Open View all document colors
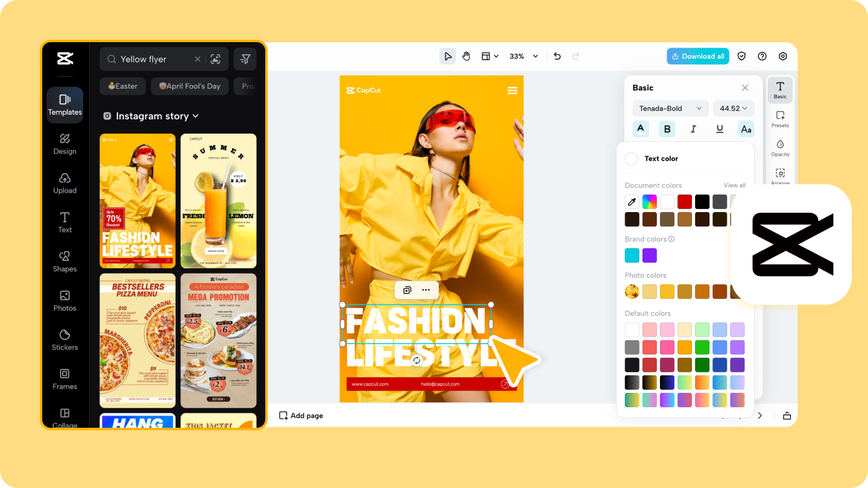Image resolution: width=868 pixels, height=488 pixels. [734, 185]
